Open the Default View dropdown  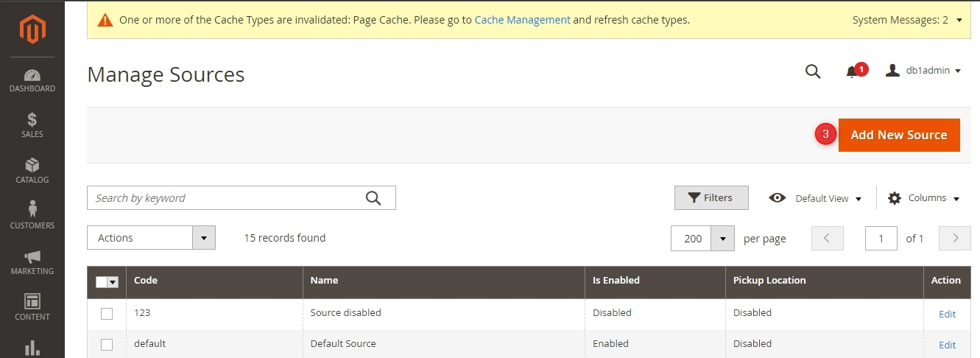(815, 198)
